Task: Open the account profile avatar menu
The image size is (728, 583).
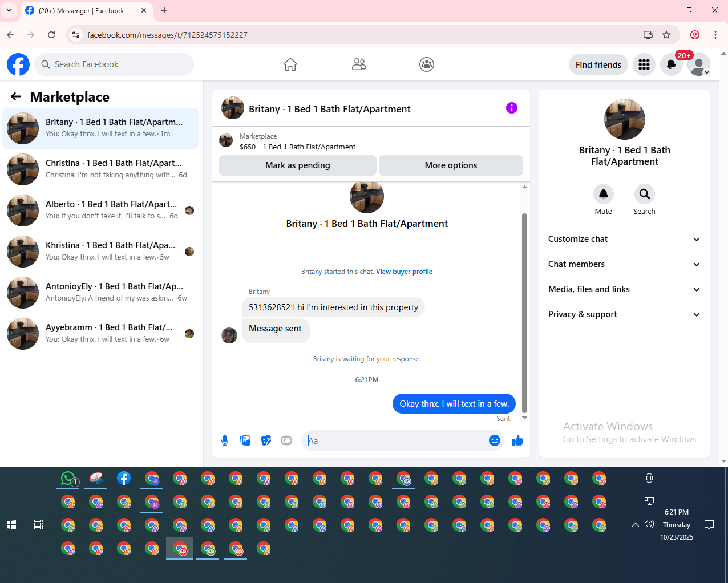Action: pos(699,64)
